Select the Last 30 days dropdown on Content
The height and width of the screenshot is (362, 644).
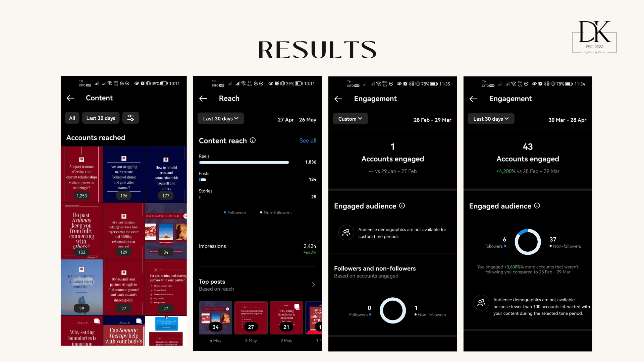click(x=101, y=118)
